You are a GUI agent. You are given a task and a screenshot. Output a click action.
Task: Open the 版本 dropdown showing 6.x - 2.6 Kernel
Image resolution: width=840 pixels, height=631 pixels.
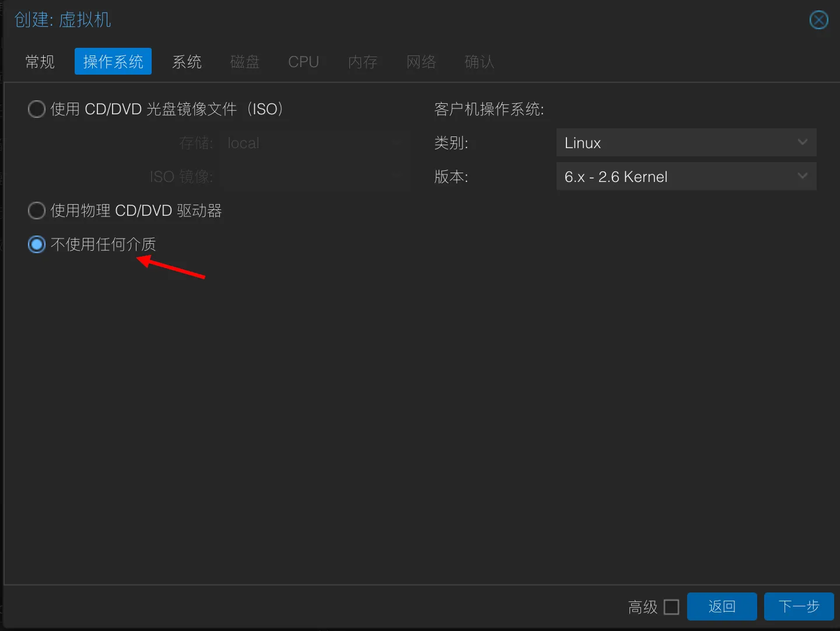click(x=685, y=177)
